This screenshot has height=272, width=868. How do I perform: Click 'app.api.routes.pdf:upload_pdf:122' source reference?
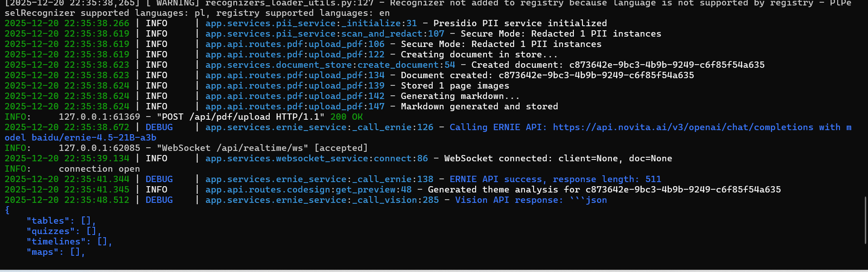tap(295, 54)
